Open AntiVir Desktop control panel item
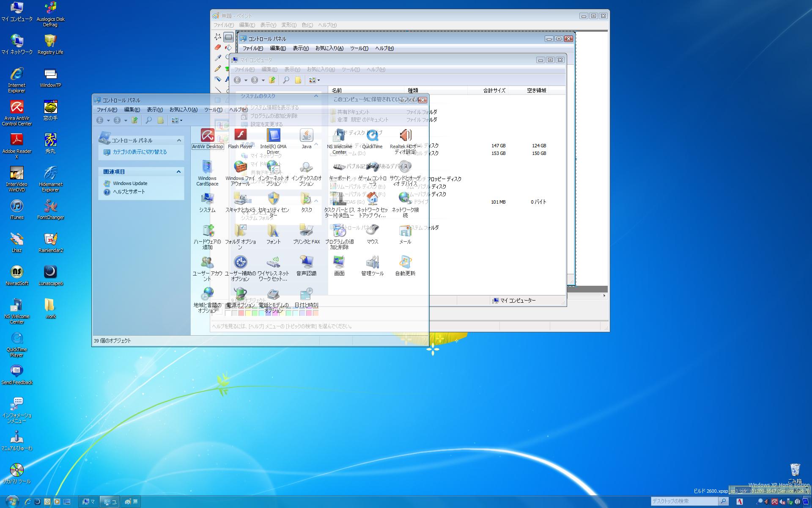Image resolution: width=812 pixels, height=508 pixels. point(207,139)
